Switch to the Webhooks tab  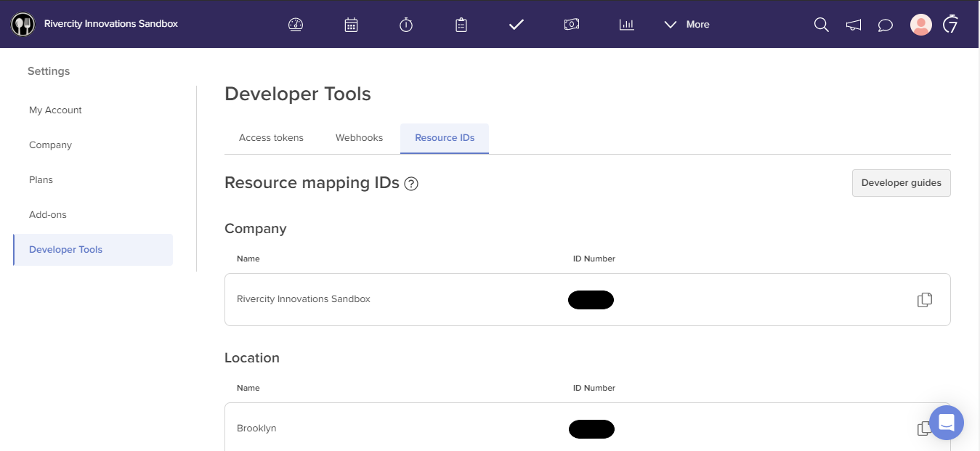[359, 138]
